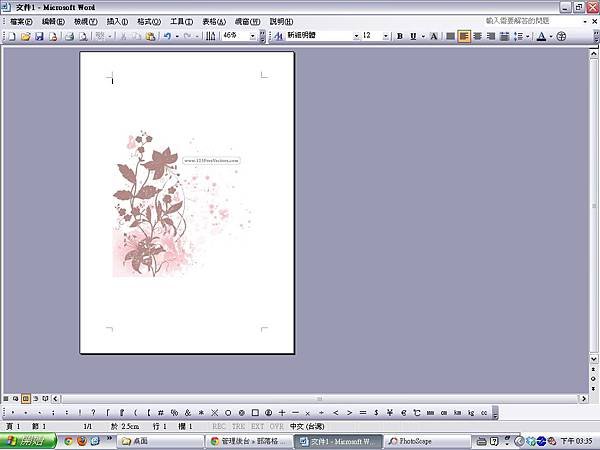Image resolution: width=600 pixels, height=450 pixels.
Task: Click the enclosed character circle icon
Action: [561, 36]
